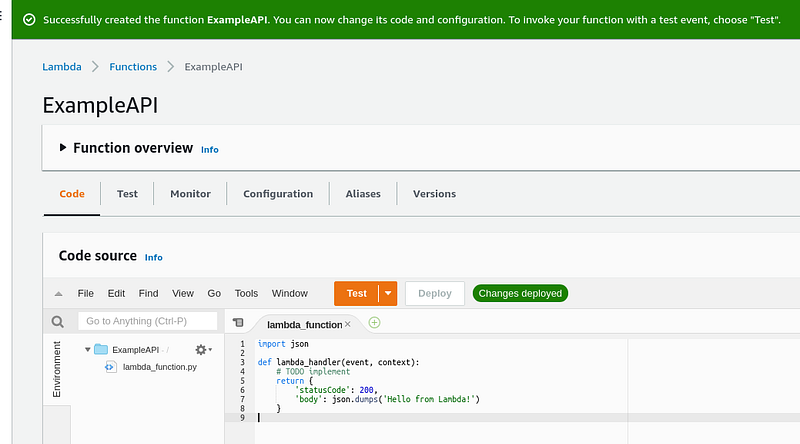Click the json.dumps body code line
This screenshot has height=444, width=800.
[x=387, y=399]
